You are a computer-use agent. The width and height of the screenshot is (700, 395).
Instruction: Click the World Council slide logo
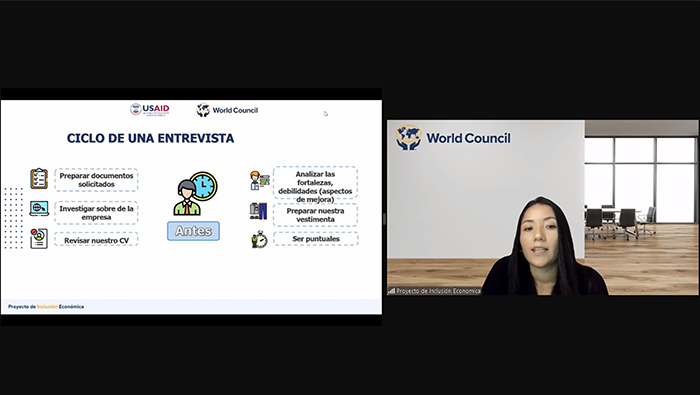[227, 110]
